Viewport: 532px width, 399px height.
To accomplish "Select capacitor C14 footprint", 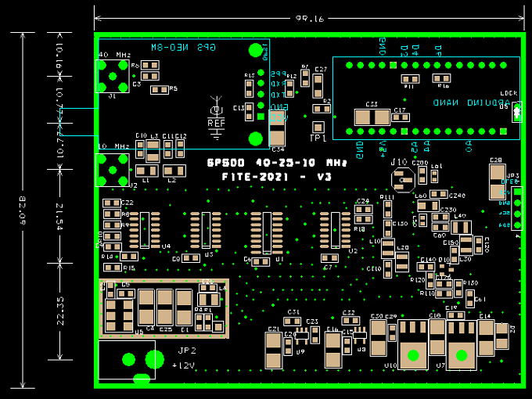I will (486, 338).
